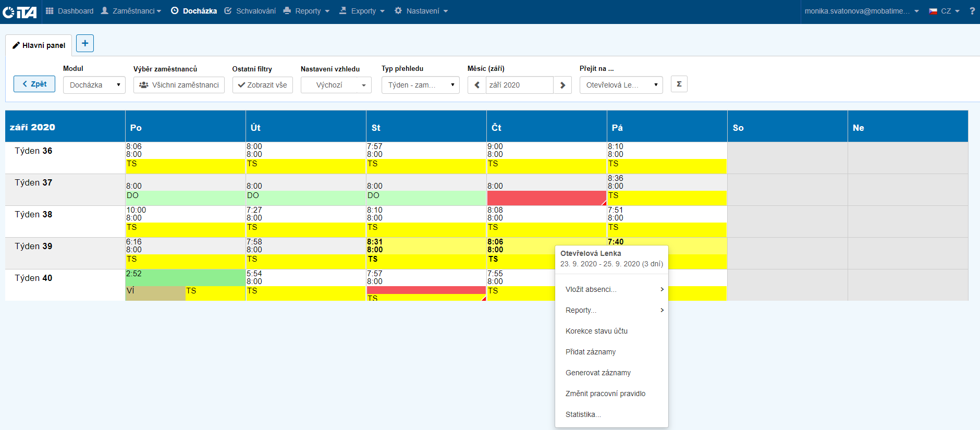Choose Korekce stavu účtu menu item

(x=596, y=331)
